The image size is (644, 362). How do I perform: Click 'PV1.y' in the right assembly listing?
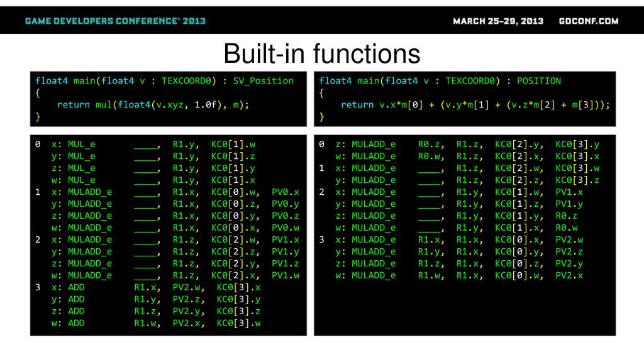click(x=569, y=204)
